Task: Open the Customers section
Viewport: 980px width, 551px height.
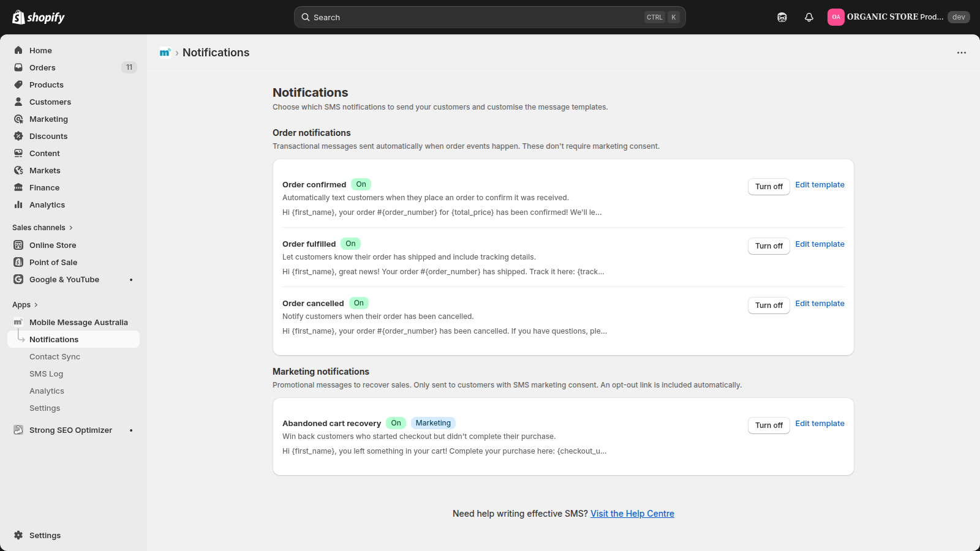Action: pyautogui.click(x=50, y=102)
